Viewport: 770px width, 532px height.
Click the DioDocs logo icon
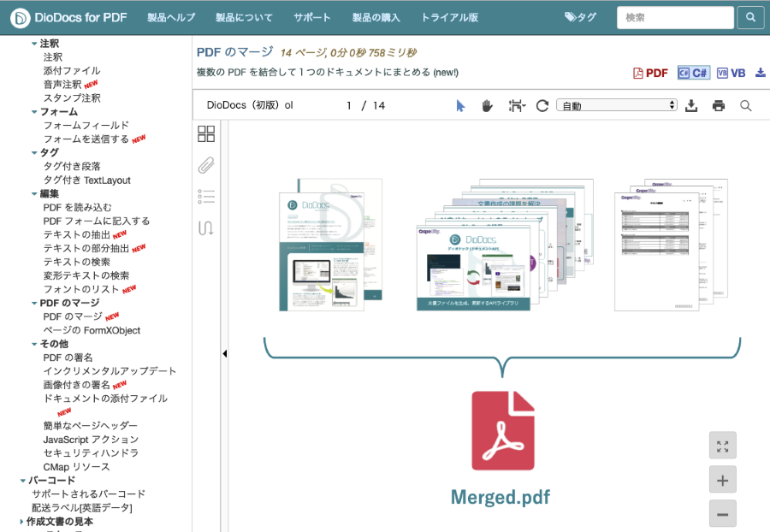[x=21, y=18]
